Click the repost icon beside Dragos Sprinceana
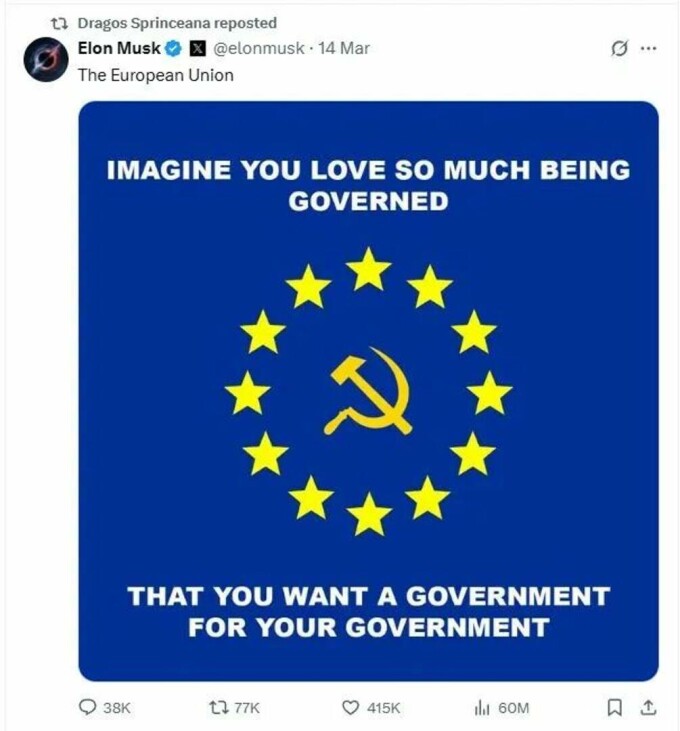Image resolution: width=680 pixels, height=731 pixels. point(59,23)
